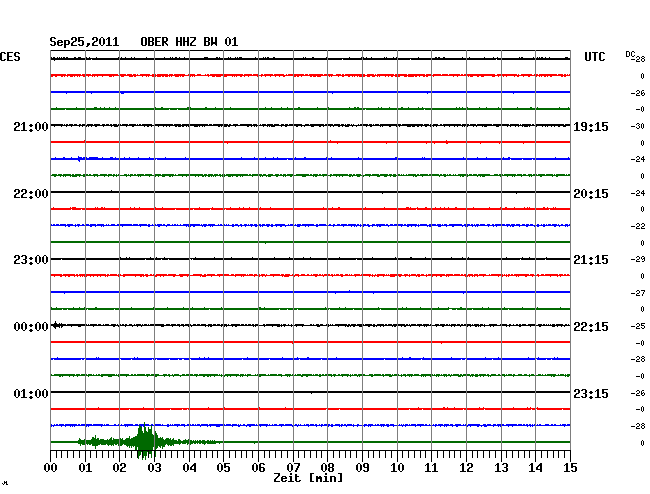Select the 21:00 local time label
The width and height of the screenshot is (650, 494).
click(x=31, y=126)
